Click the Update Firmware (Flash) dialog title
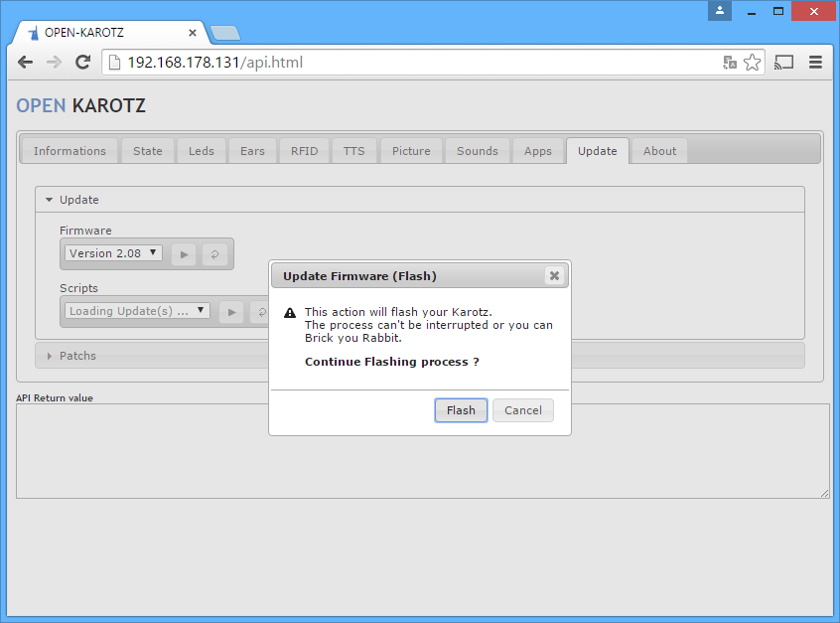 [359, 276]
